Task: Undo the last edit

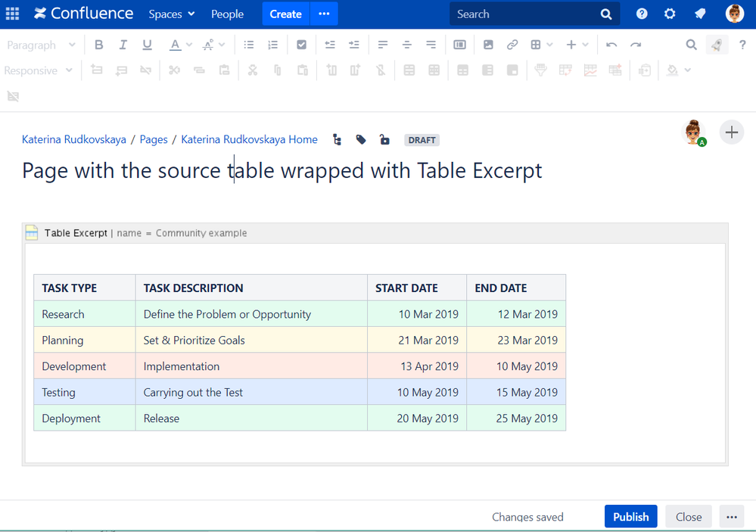Action: 611,45
